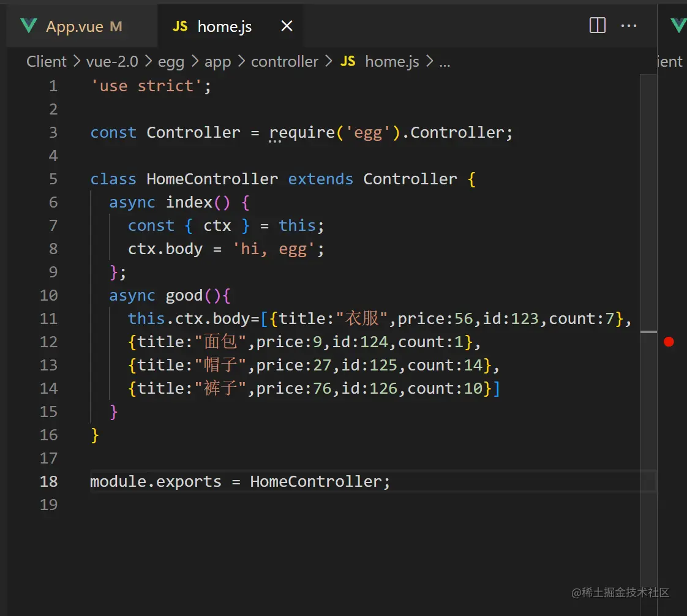
Task: Close the home.js tab
Action: (x=287, y=26)
